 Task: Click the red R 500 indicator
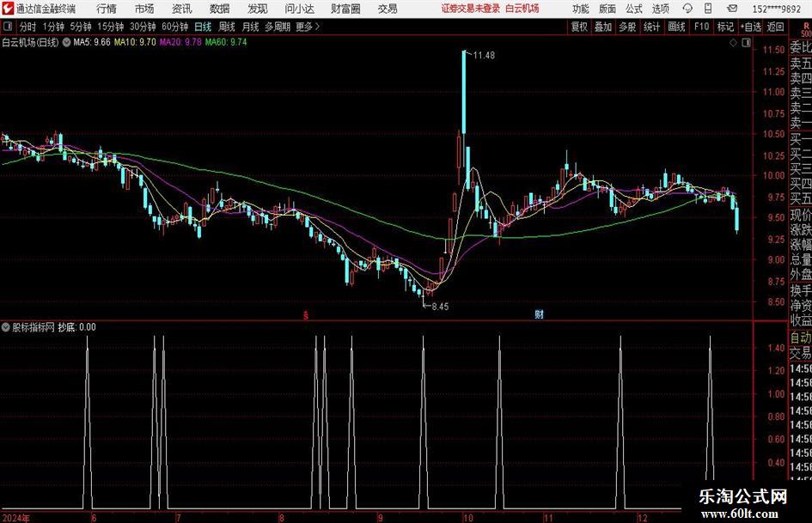click(806, 29)
